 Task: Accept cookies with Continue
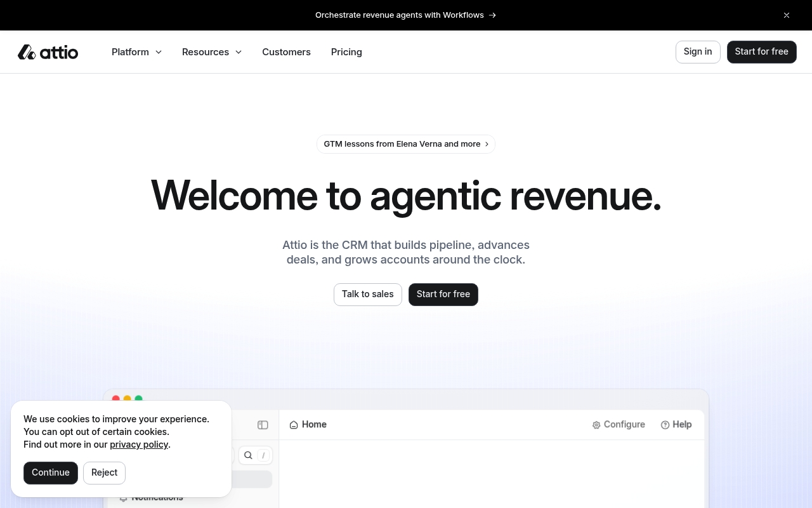click(x=51, y=473)
